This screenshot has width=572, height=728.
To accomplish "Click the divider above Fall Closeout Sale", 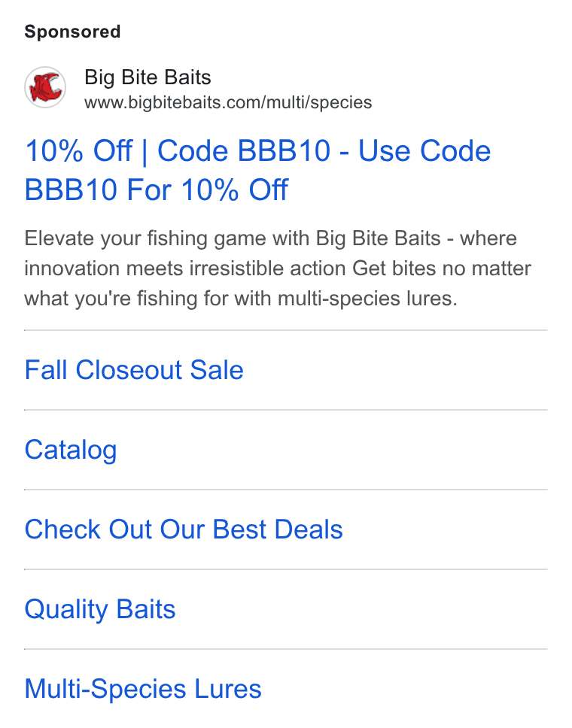I will coord(286,331).
